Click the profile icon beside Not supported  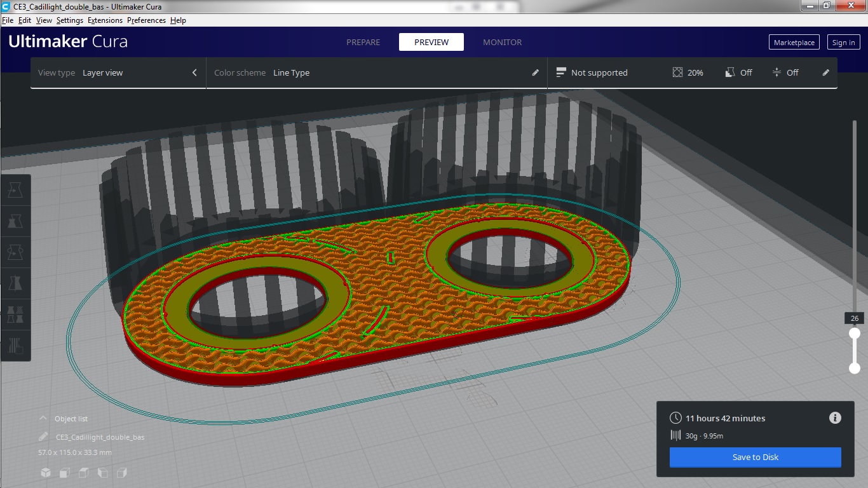click(561, 72)
